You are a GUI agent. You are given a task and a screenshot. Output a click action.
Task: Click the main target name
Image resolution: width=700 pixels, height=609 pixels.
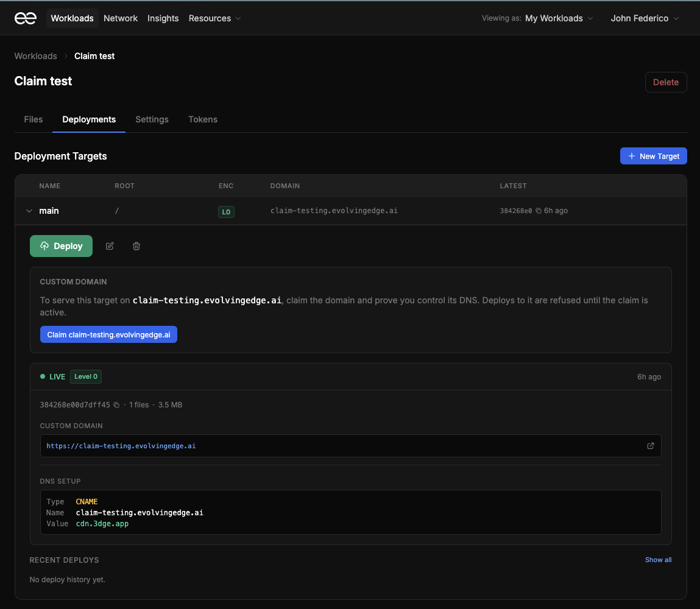[x=49, y=211]
